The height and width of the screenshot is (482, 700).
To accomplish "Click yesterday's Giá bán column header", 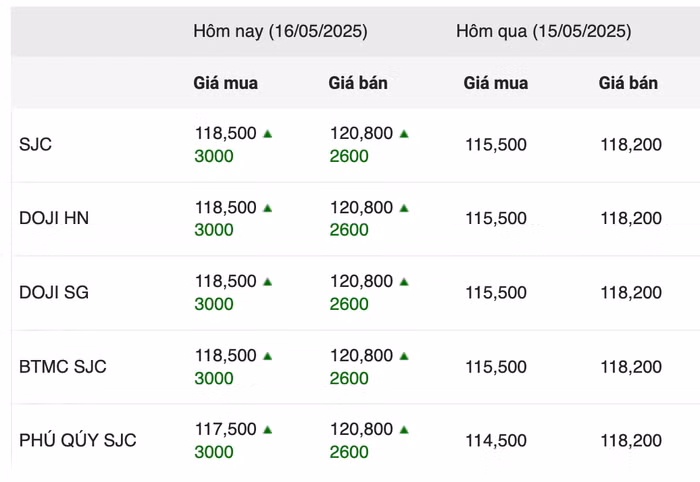I will [x=628, y=83].
